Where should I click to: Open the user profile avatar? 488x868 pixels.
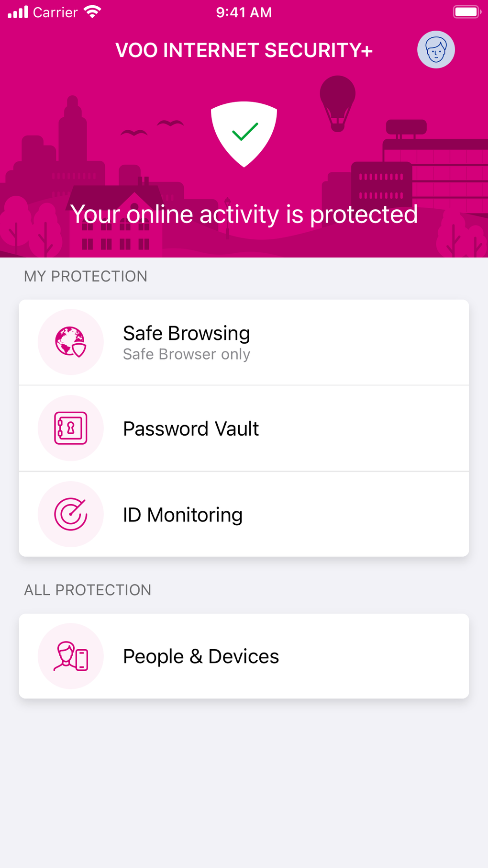(x=436, y=50)
